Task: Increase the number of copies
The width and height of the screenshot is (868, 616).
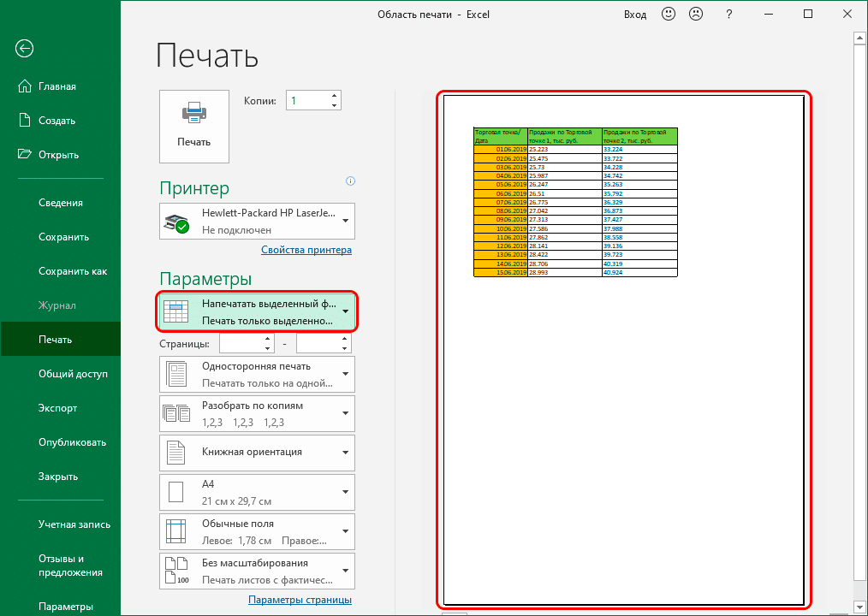Action: point(334,96)
